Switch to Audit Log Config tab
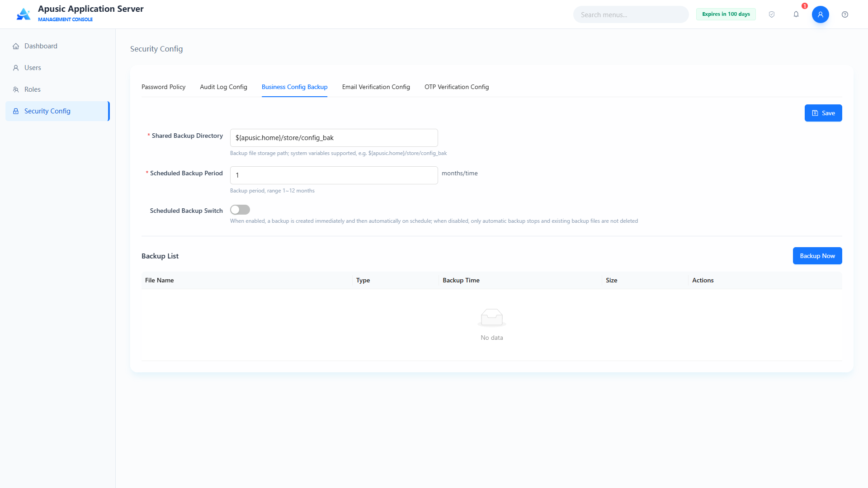This screenshot has height=488, width=868. 223,87
